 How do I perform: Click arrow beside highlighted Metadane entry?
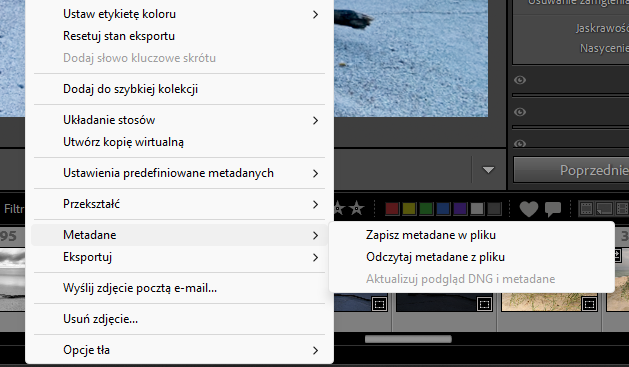316,235
